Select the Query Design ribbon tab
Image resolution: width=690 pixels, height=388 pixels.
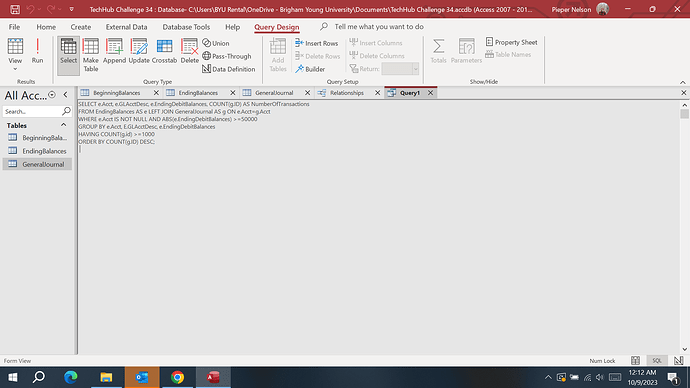point(277,27)
